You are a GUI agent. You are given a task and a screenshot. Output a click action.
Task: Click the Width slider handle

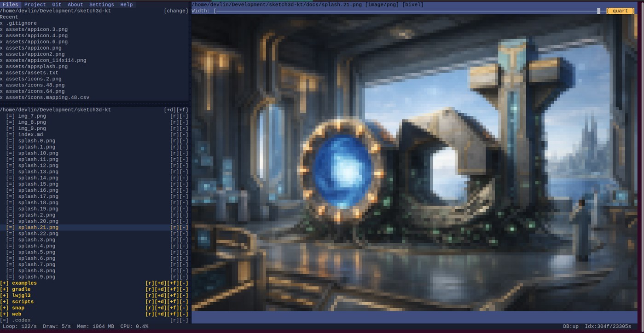click(599, 11)
